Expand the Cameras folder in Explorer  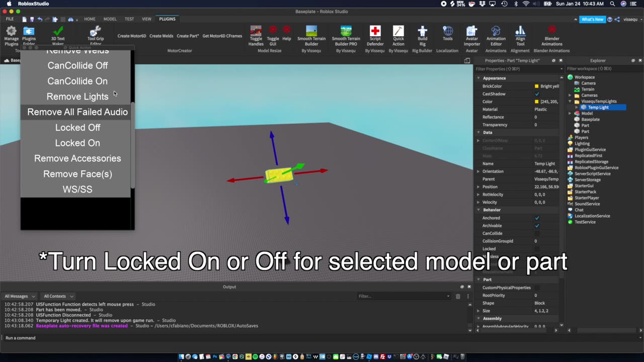tap(570, 96)
